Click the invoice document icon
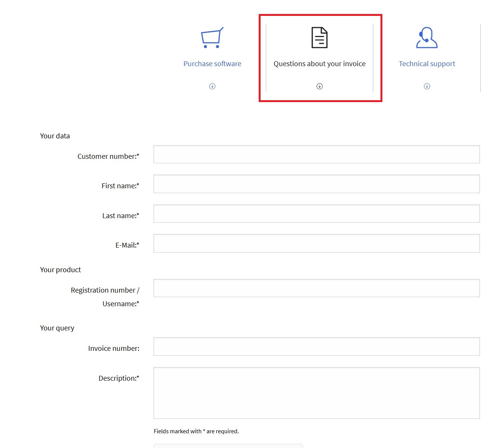 click(x=319, y=37)
